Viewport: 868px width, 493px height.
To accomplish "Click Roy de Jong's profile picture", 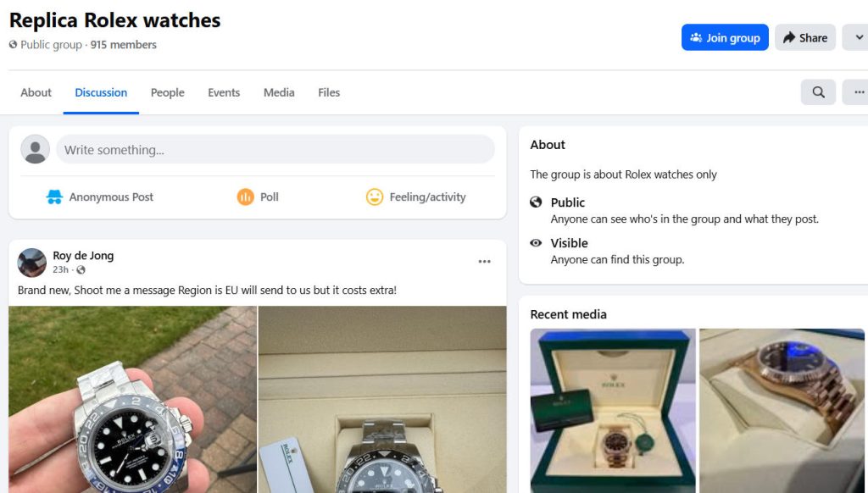I will (32, 263).
